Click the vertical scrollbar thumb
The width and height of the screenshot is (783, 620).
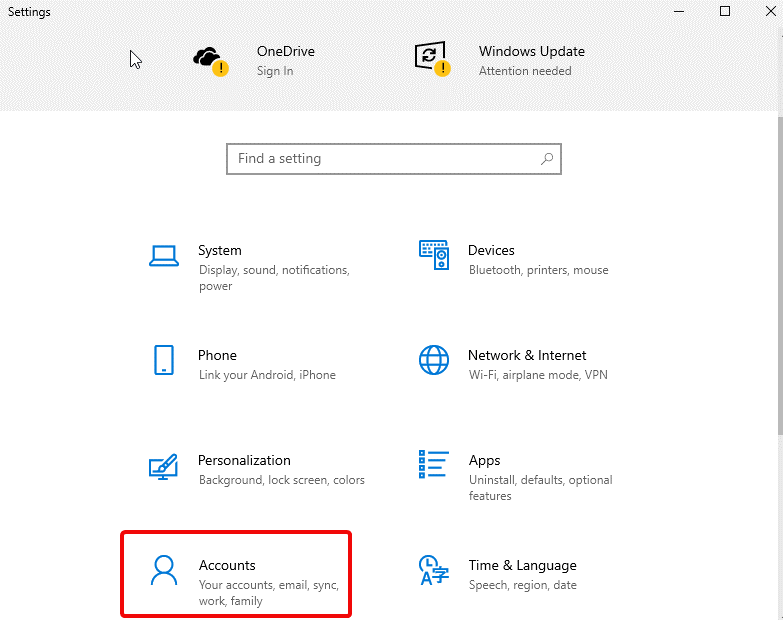coord(781,276)
